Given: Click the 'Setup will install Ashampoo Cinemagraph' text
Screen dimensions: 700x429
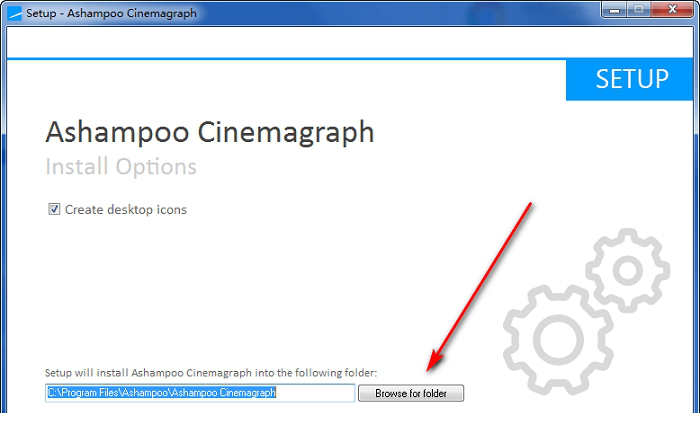Looking at the screenshot, I should point(211,373).
